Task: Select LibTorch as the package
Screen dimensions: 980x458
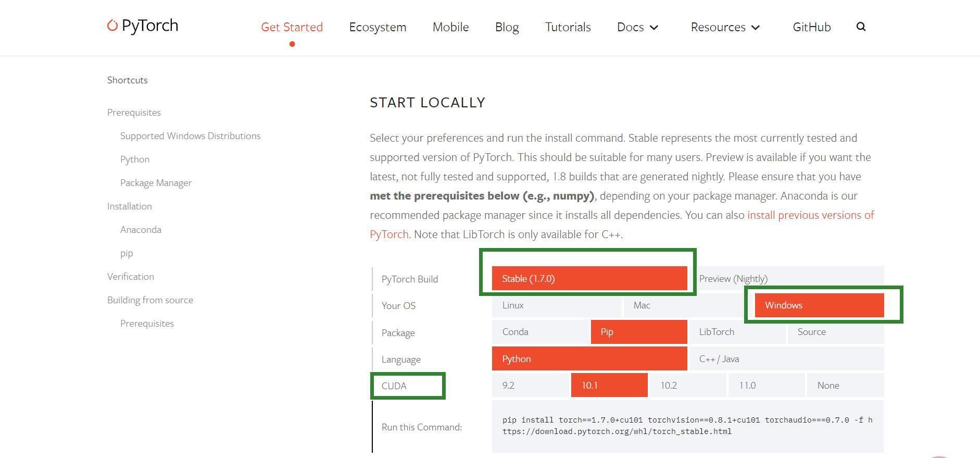Action: click(737, 332)
